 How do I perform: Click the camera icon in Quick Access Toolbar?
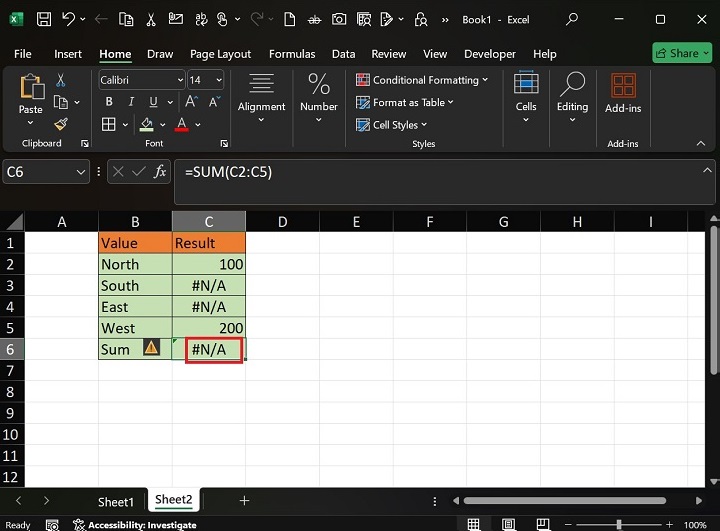click(339, 19)
